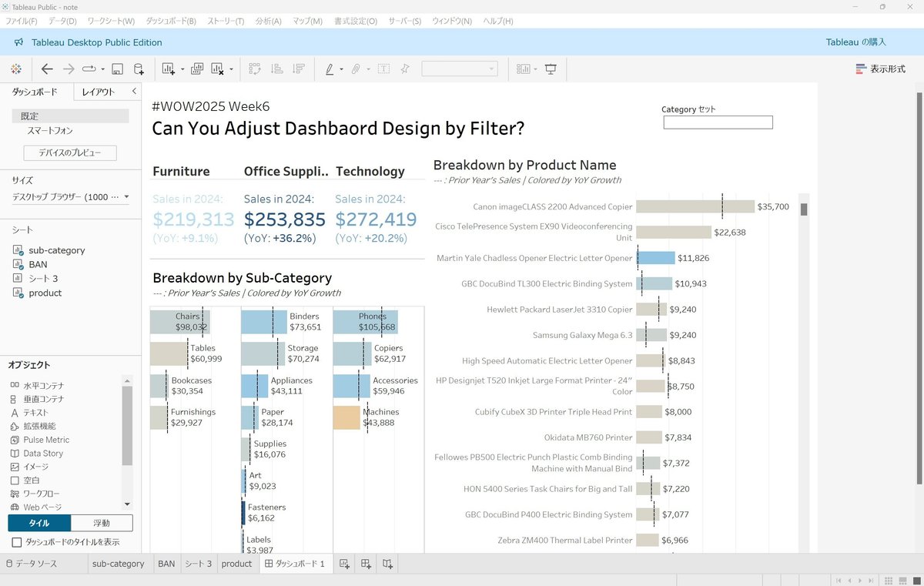
Task: Select the Floating layout toggle
Action: pyautogui.click(x=102, y=524)
